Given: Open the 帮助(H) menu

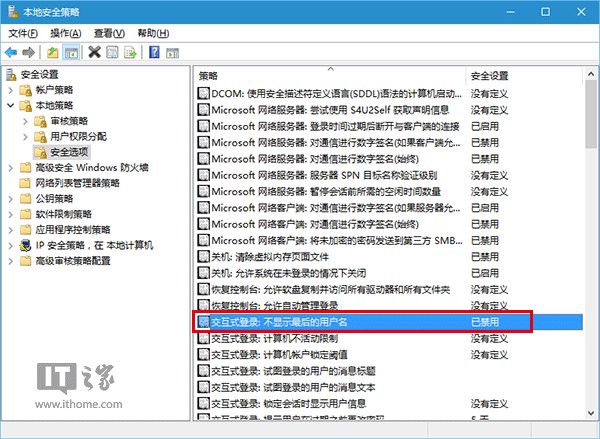Looking at the screenshot, I should [x=153, y=33].
